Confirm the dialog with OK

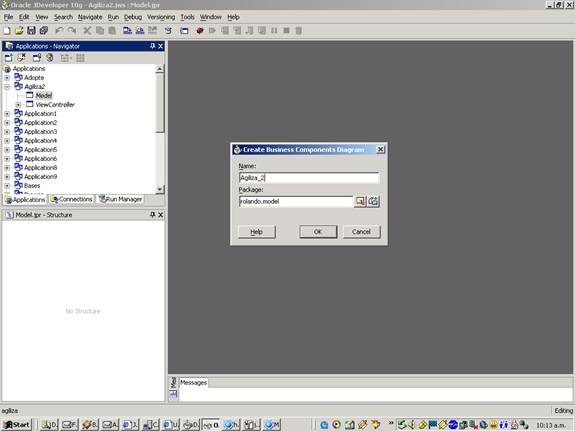click(318, 232)
